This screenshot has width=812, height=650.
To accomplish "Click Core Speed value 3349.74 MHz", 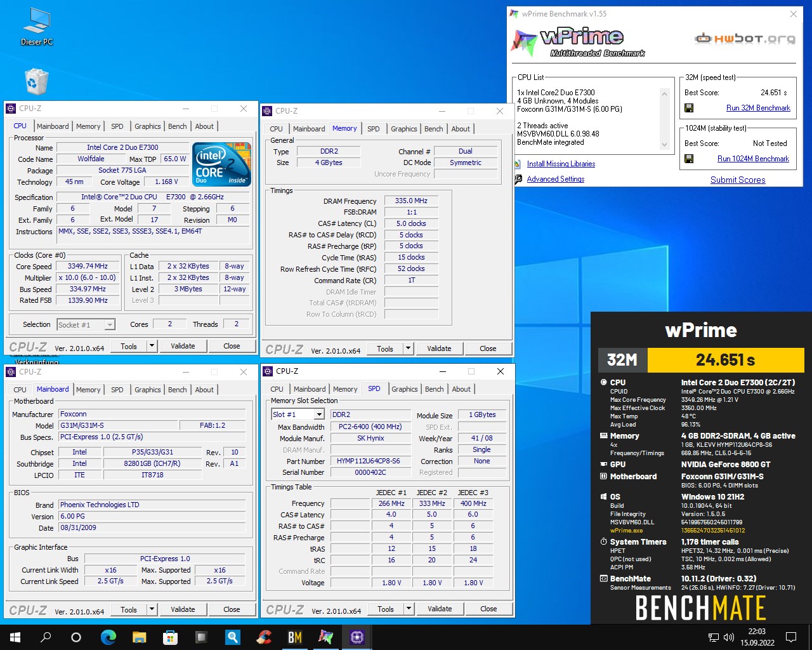I will pyautogui.click(x=88, y=267).
